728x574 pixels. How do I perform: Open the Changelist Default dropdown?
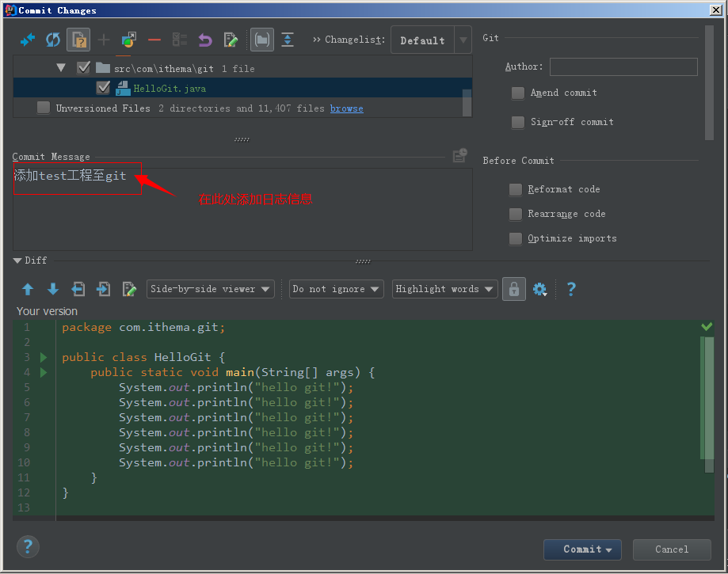tap(430, 40)
